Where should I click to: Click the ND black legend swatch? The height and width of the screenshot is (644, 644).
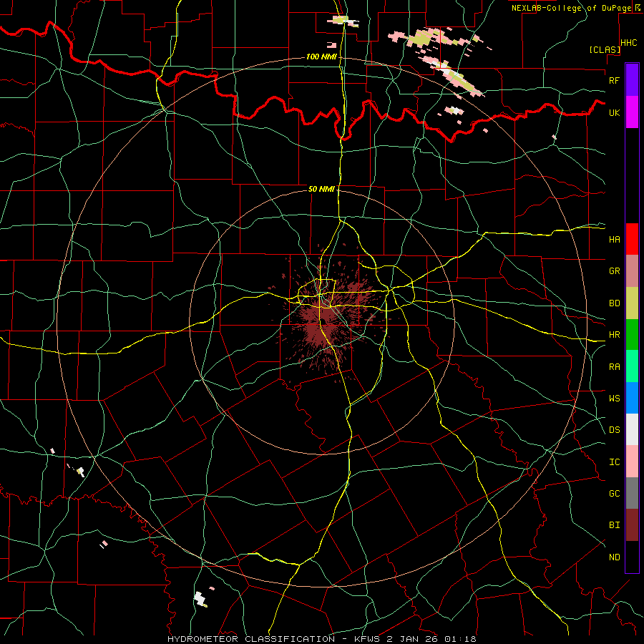[x=632, y=557]
